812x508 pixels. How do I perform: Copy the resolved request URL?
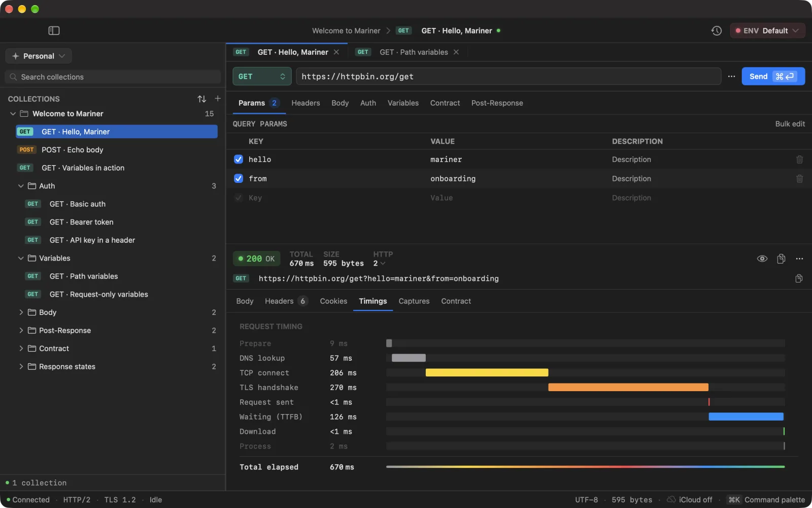(799, 278)
